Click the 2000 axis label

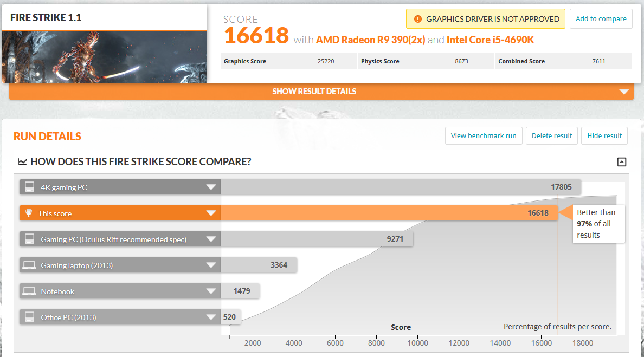pyautogui.click(x=253, y=343)
